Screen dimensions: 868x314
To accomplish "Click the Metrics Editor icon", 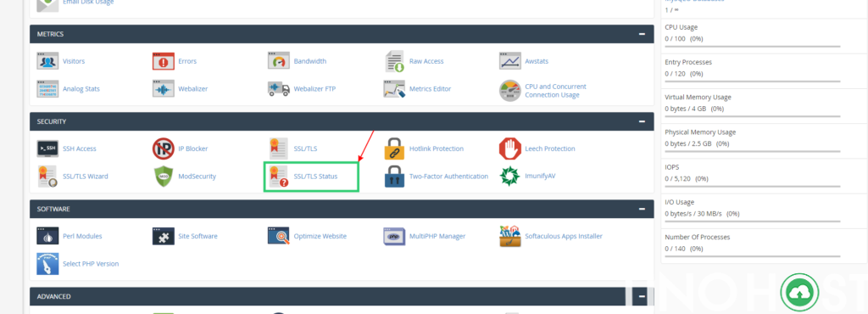I will pyautogui.click(x=394, y=88).
